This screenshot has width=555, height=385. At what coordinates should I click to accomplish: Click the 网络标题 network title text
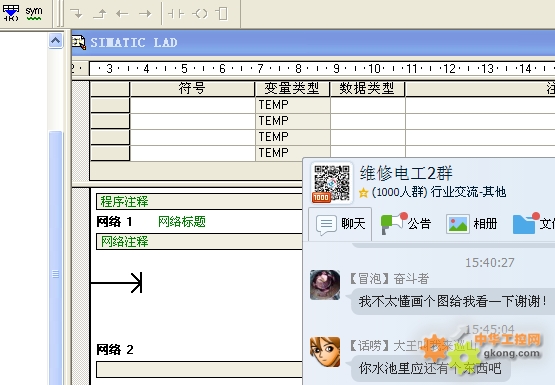tap(182, 222)
